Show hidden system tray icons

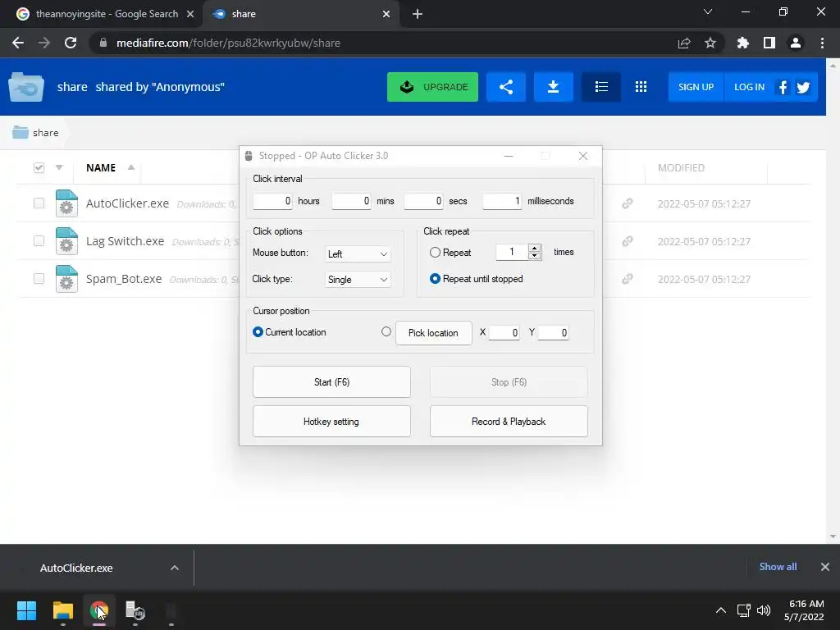click(x=721, y=610)
